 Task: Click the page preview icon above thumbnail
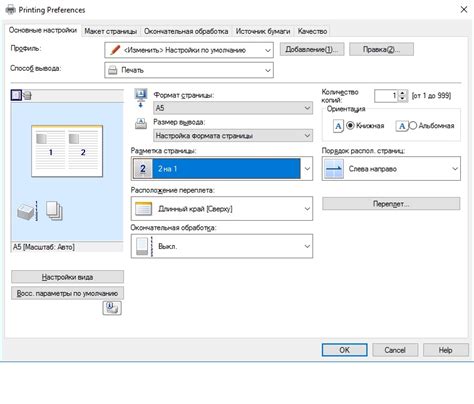[16, 95]
